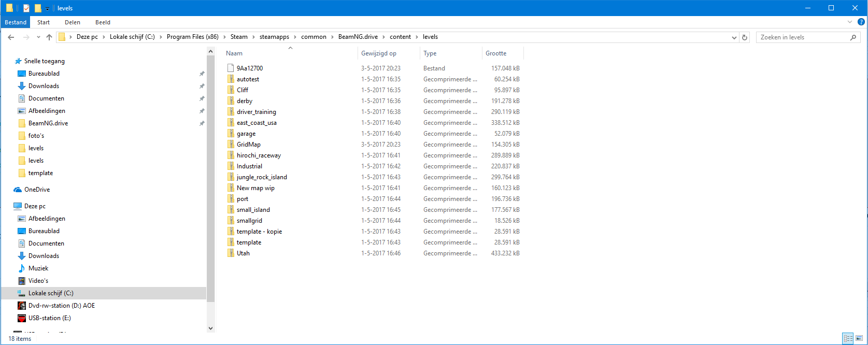Select template - kopie file
This screenshot has height=345, width=868.
pos(259,232)
